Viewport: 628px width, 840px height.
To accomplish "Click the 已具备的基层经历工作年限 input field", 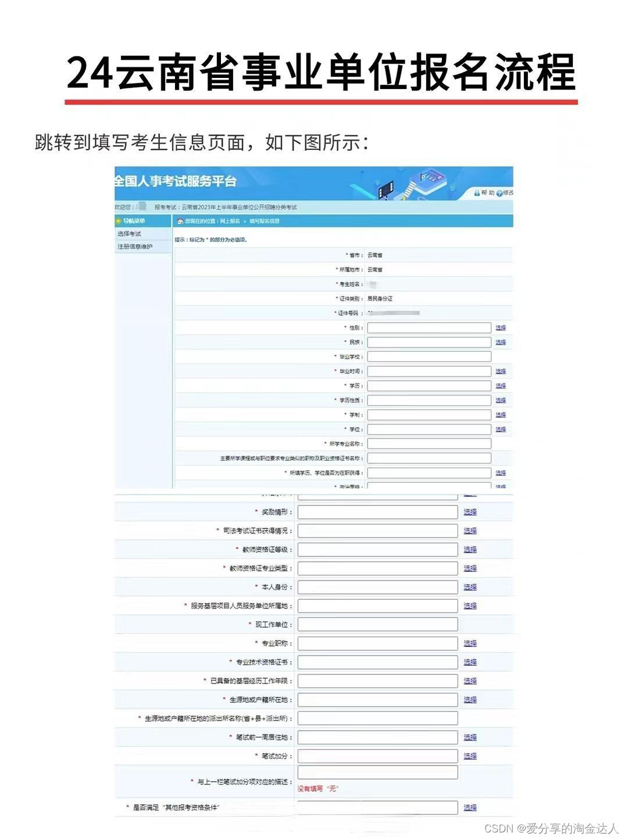I will tap(378, 681).
